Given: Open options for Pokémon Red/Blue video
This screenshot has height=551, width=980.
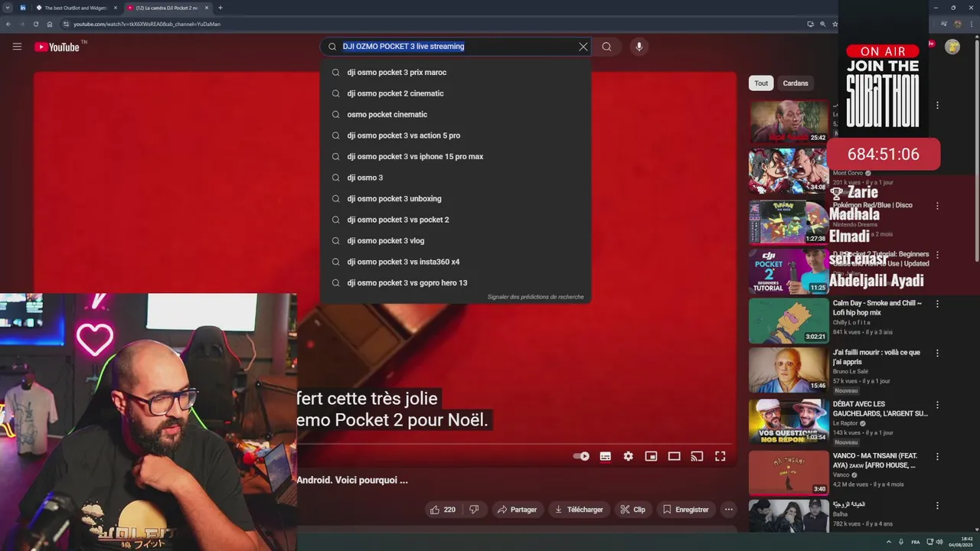Looking at the screenshot, I should tap(937, 206).
